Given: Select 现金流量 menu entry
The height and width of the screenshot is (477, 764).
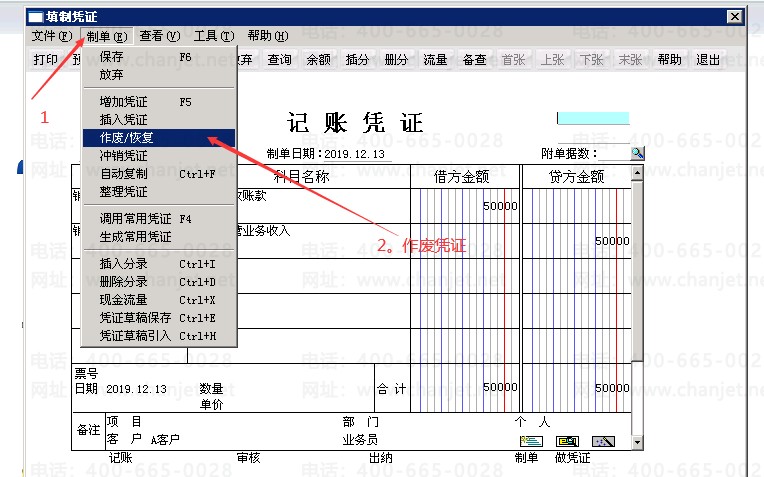Looking at the screenshot, I should point(159,300).
